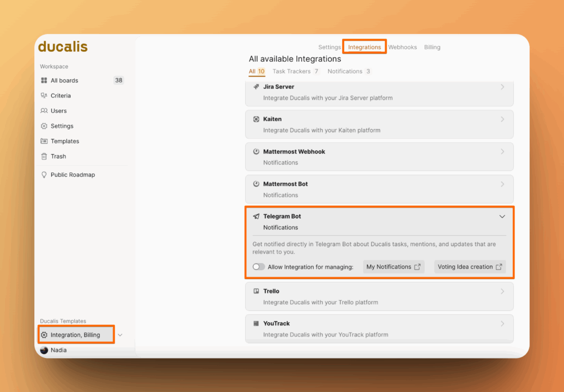564x392 pixels.
Task: Click the Nadia user avatar
Action: click(44, 350)
